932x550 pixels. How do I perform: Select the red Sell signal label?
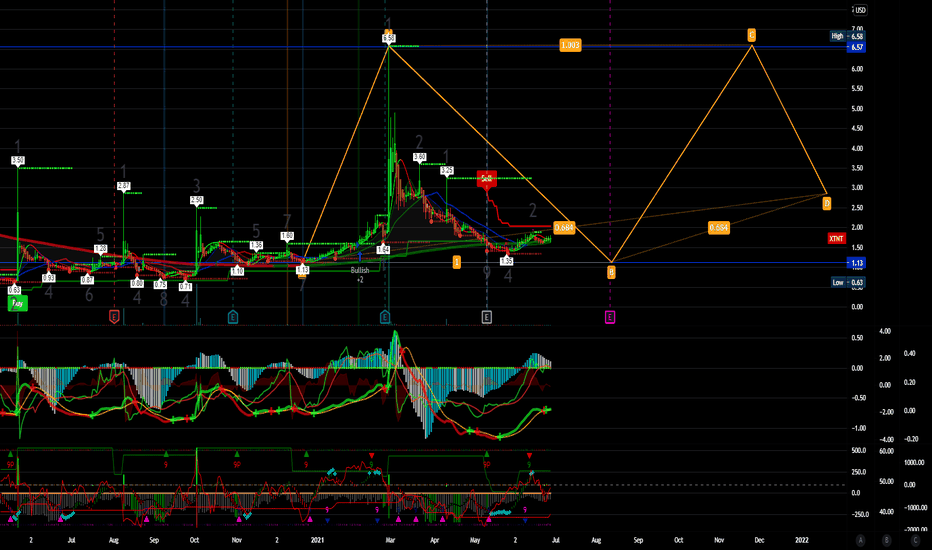[x=486, y=178]
